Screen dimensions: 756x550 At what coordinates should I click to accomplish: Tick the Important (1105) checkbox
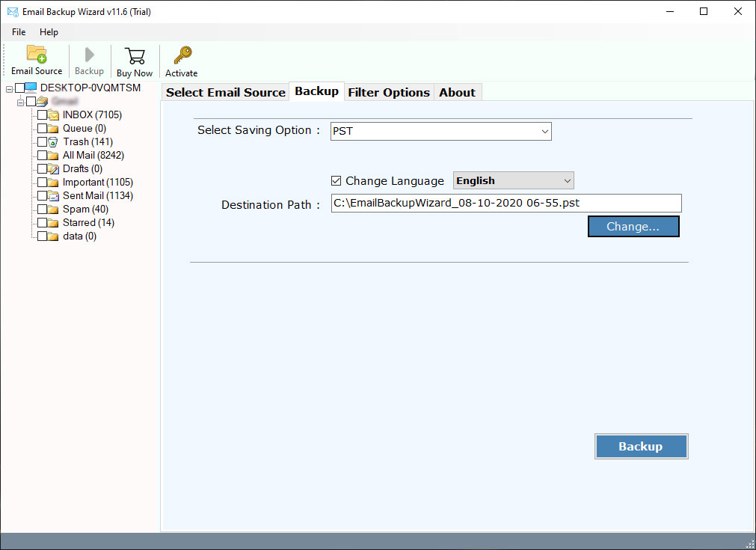coord(43,183)
